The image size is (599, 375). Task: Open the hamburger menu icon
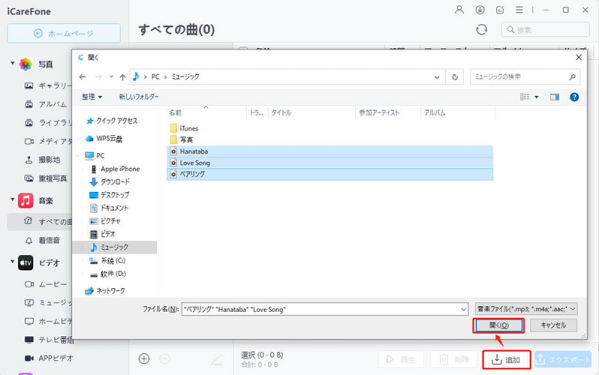(x=519, y=10)
